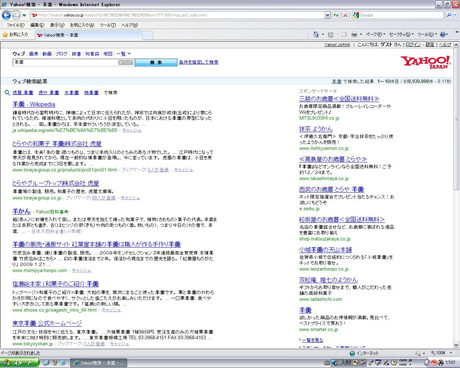
Task: Switch to 辞書 search tab
Action: tap(76, 54)
